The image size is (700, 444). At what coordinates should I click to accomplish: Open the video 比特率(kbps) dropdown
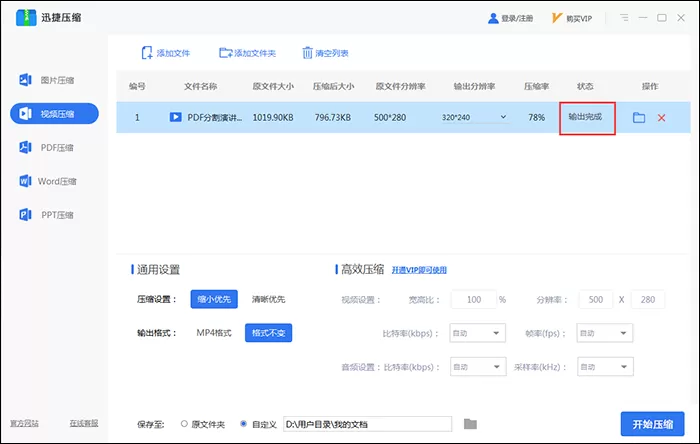pos(477,333)
